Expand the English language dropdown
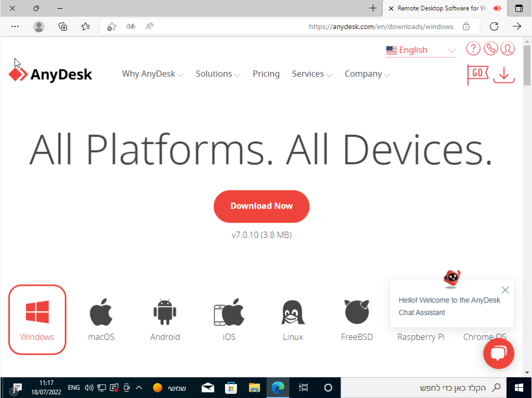Viewport: 532px width, 398px height. [x=421, y=50]
